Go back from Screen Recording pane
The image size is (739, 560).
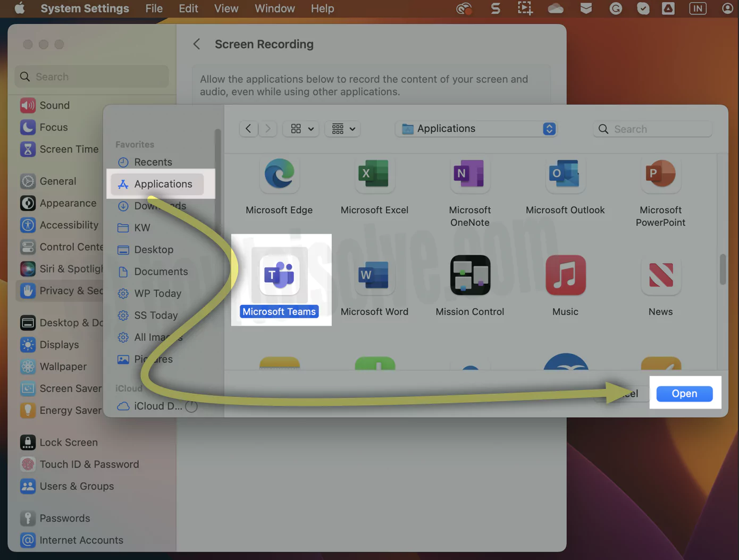click(x=197, y=44)
